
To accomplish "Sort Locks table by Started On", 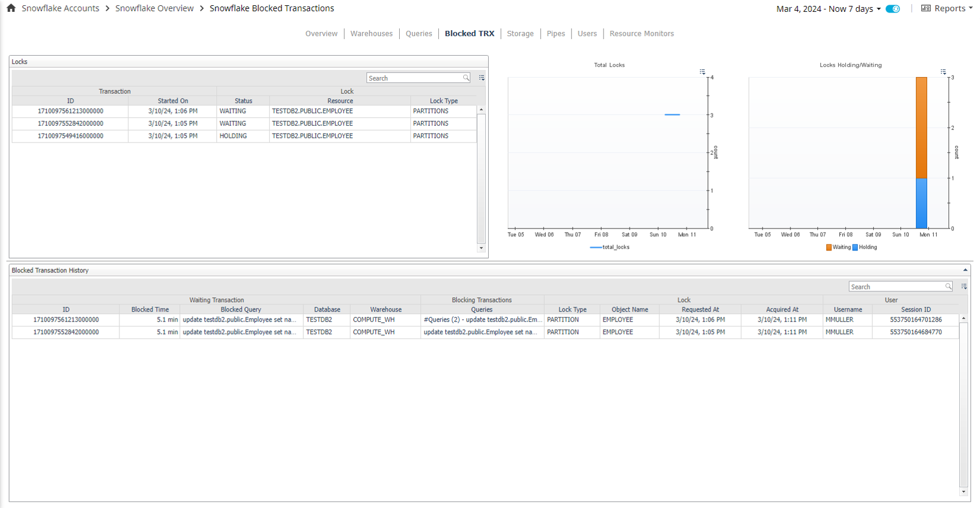I will point(173,101).
